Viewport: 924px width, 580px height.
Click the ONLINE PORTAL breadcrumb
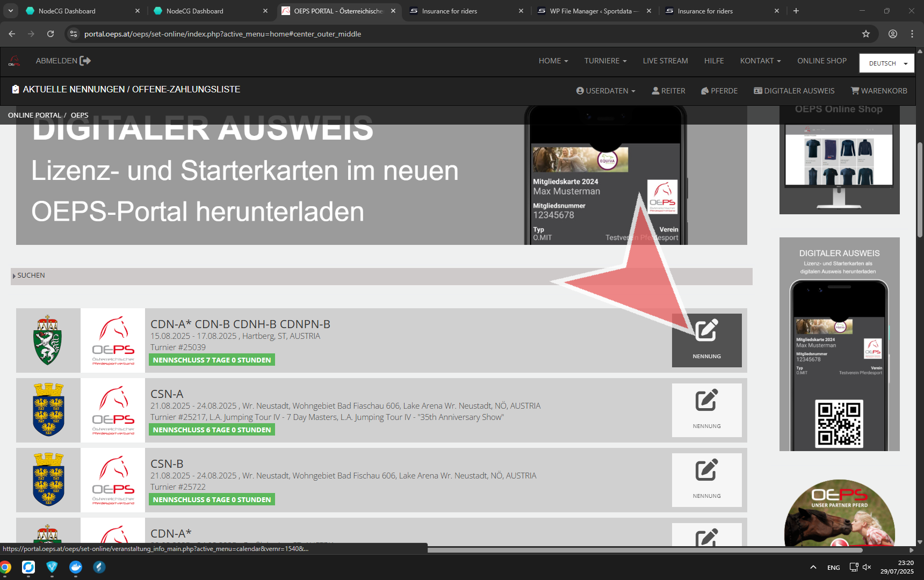click(x=34, y=115)
